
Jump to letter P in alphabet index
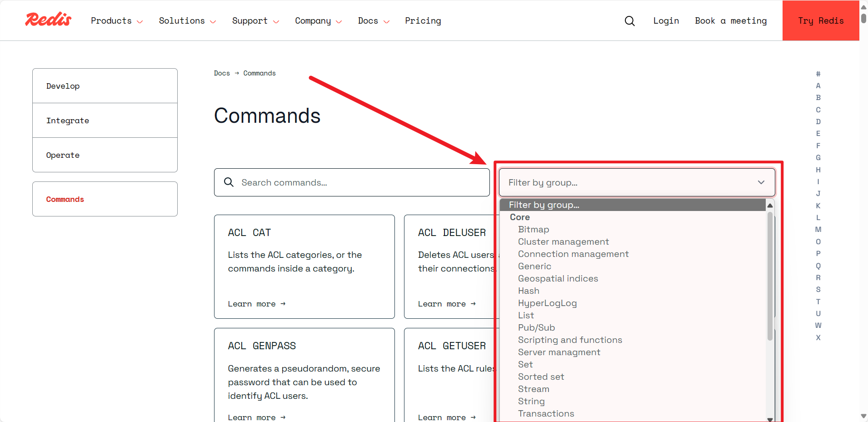[818, 254]
